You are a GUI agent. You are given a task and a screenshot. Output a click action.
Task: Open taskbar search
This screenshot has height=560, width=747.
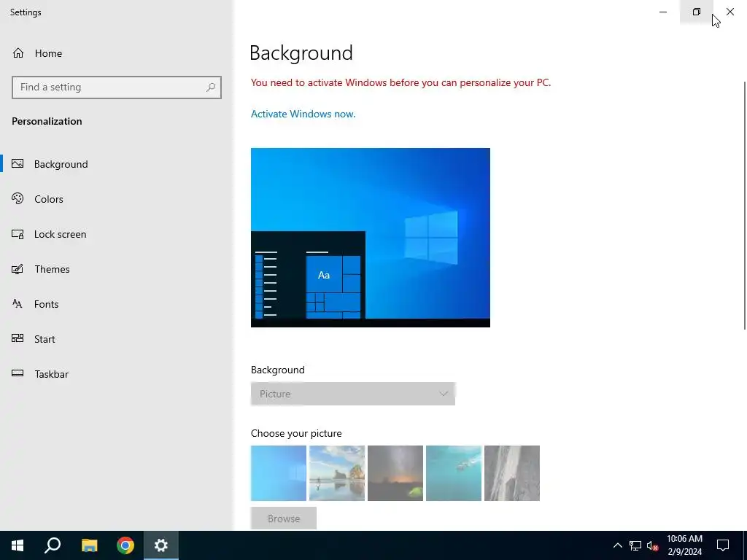[53, 545]
